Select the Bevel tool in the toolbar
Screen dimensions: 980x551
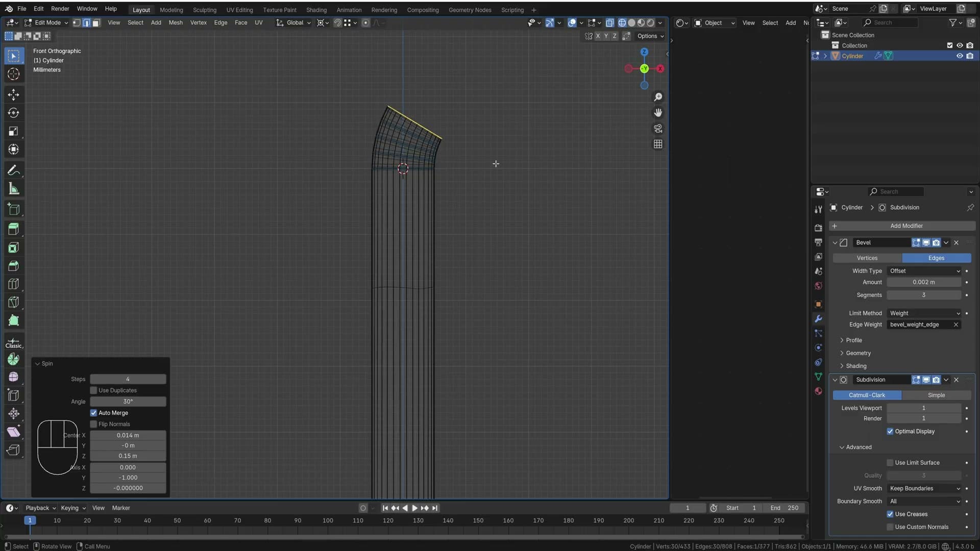(x=14, y=266)
